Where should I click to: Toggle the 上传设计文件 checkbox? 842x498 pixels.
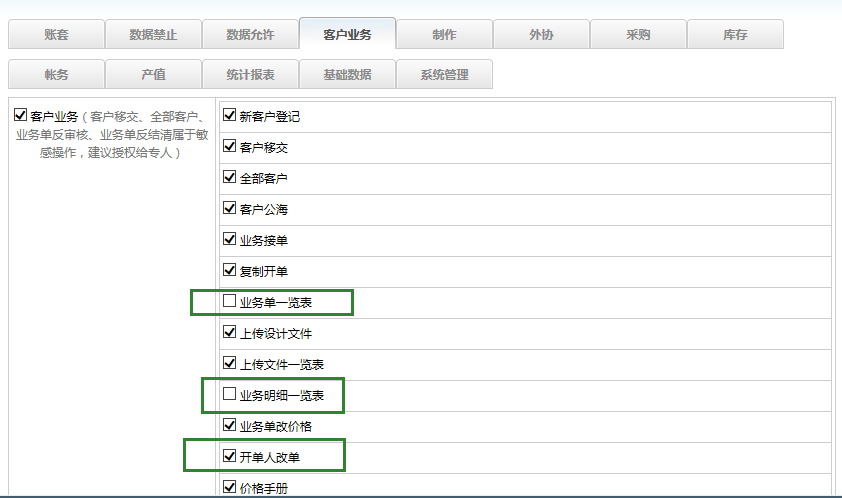pyautogui.click(x=230, y=332)
